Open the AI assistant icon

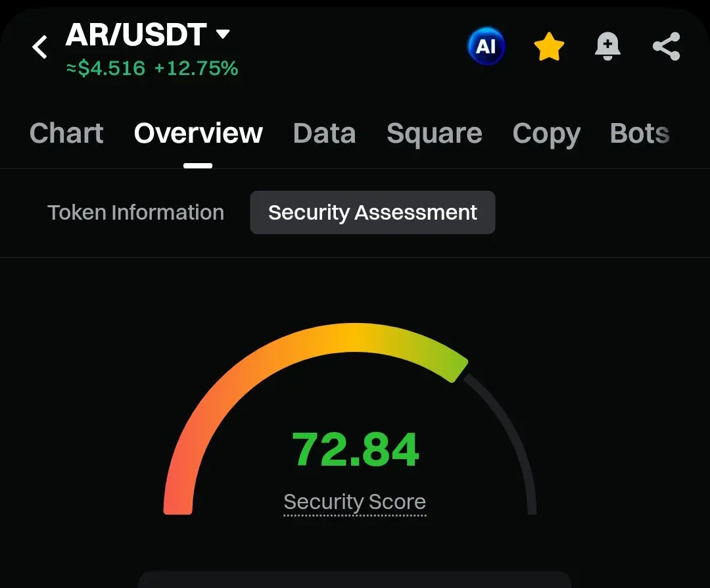[x=486, y=46]
